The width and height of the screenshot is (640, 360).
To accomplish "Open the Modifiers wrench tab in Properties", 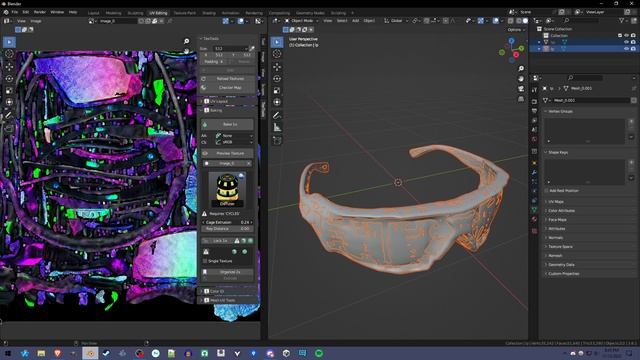I will 534,173.
